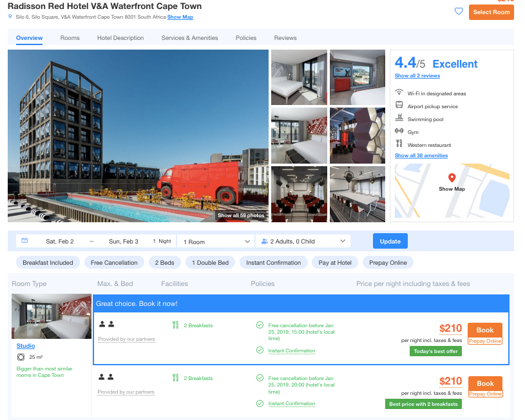This screenshot has width=525, height=420.
Task: Click the gym dumbbell icon
Action: [x=399, y=132]
